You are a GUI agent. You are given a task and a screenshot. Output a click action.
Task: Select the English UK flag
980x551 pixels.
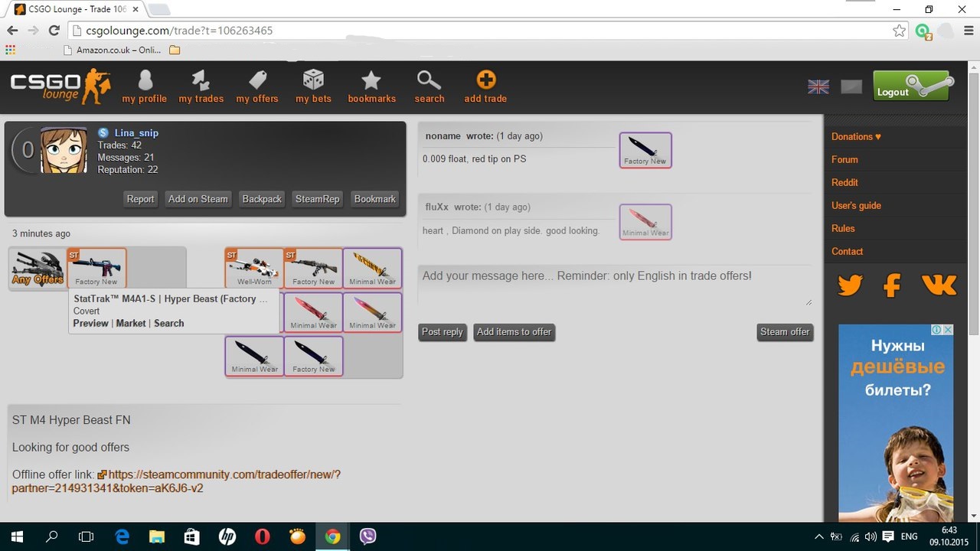click(x=818, y=86)
